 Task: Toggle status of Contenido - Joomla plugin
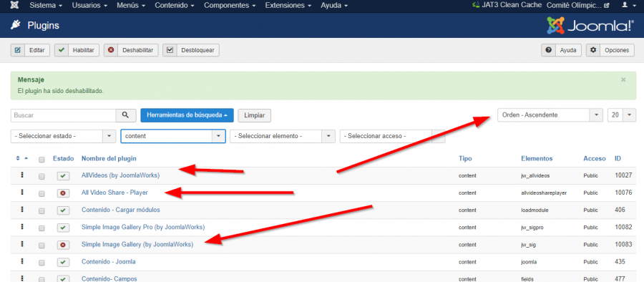(x=63, y=262)
